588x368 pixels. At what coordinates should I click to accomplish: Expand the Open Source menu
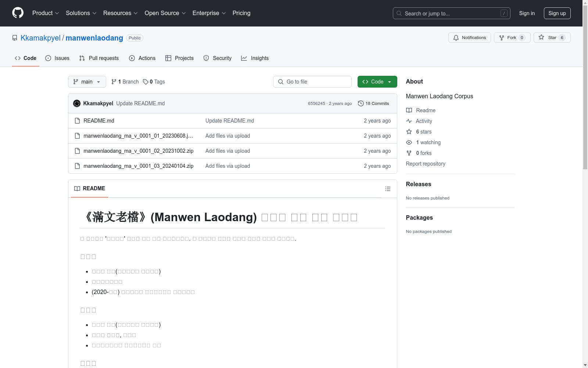pos(165,13)
